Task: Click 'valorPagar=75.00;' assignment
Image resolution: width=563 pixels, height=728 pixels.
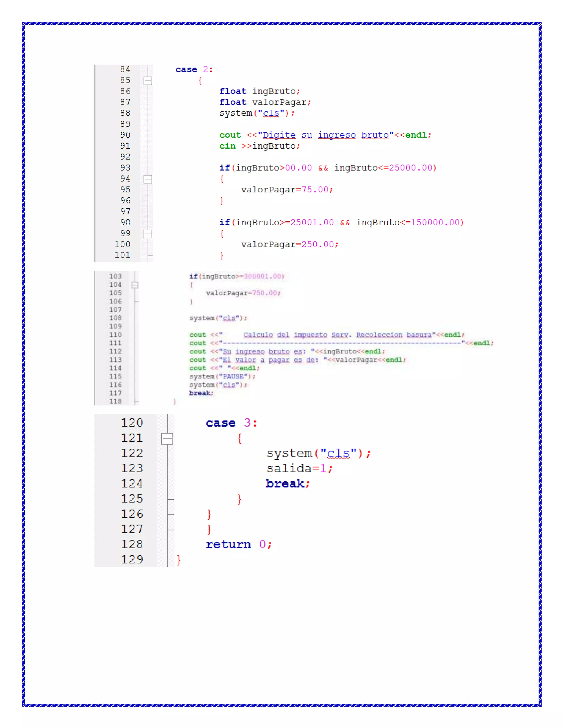Action: 287,190
